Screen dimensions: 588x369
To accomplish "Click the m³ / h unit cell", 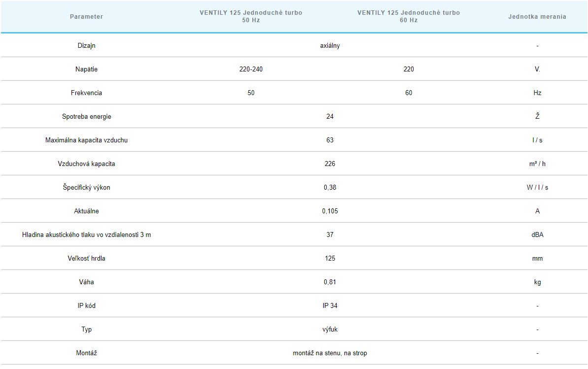I will 537,164.
